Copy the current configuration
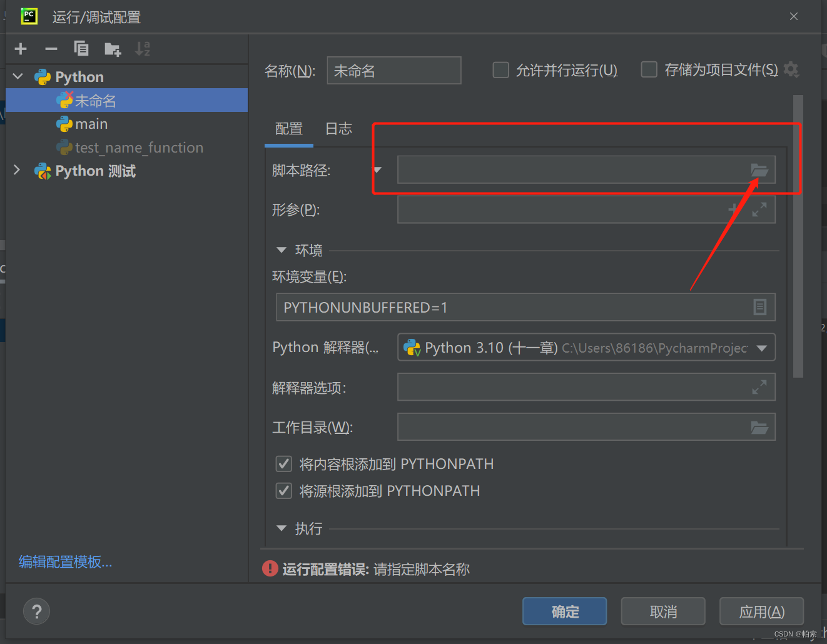 click(x=81, y=48)
